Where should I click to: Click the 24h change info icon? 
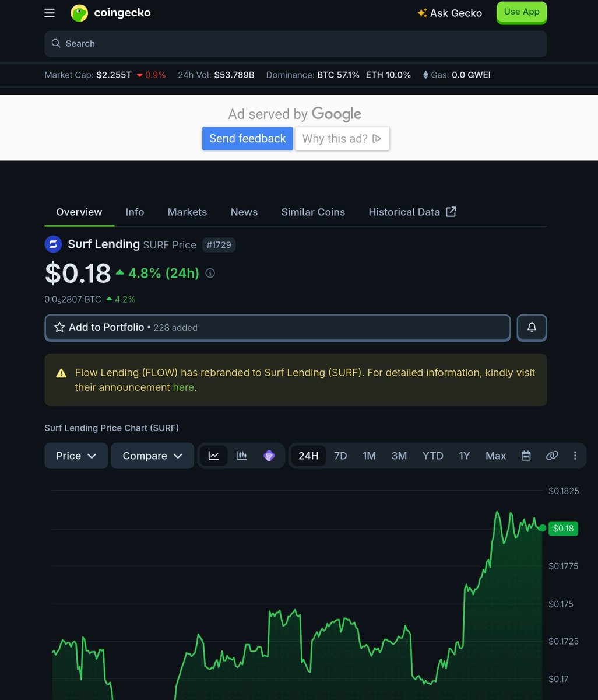click(x=210, y=273)
